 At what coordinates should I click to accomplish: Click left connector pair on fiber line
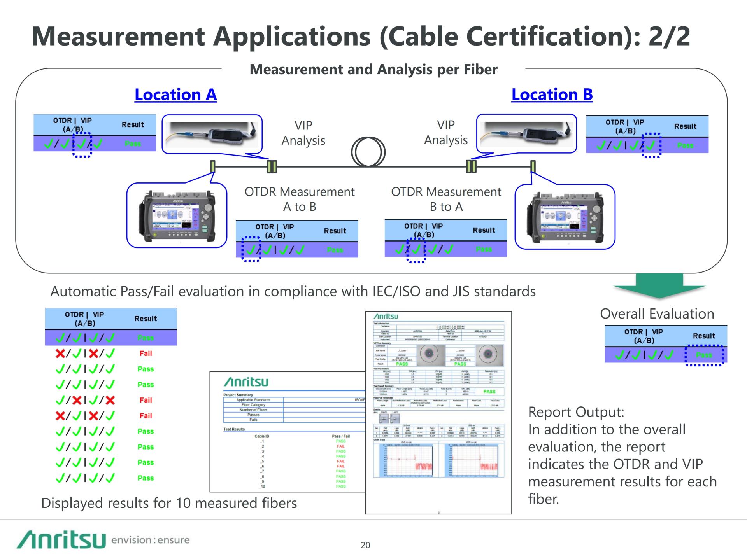click(x=272, y=167)
